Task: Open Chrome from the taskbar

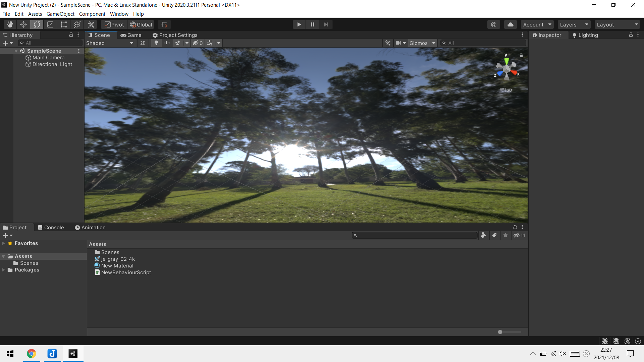Action: coord(32,354)
